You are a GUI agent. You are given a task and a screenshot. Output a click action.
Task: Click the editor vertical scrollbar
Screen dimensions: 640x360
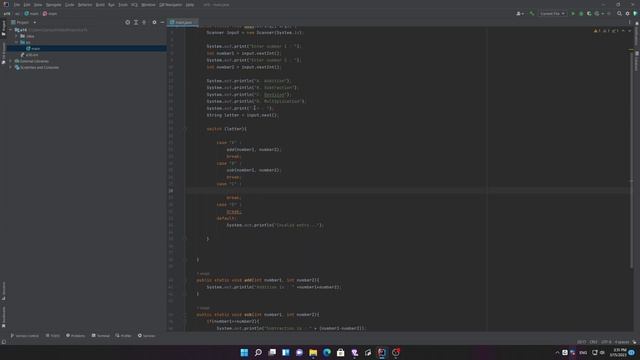point(631,159)
